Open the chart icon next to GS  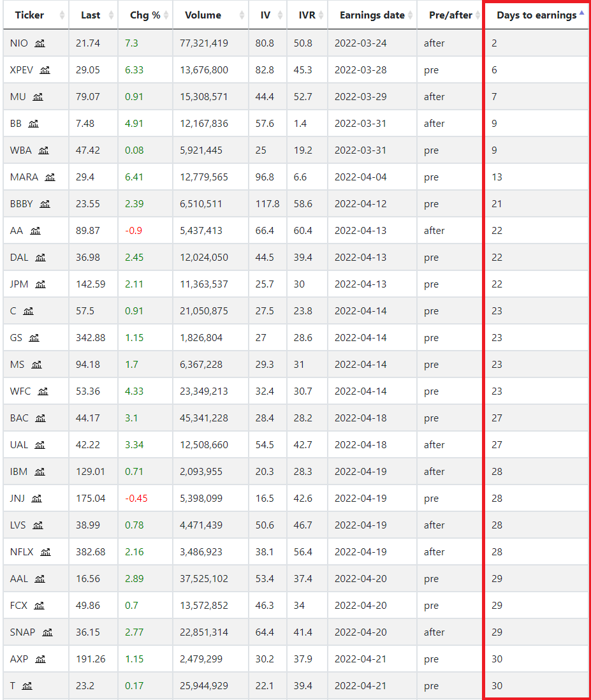34,338
